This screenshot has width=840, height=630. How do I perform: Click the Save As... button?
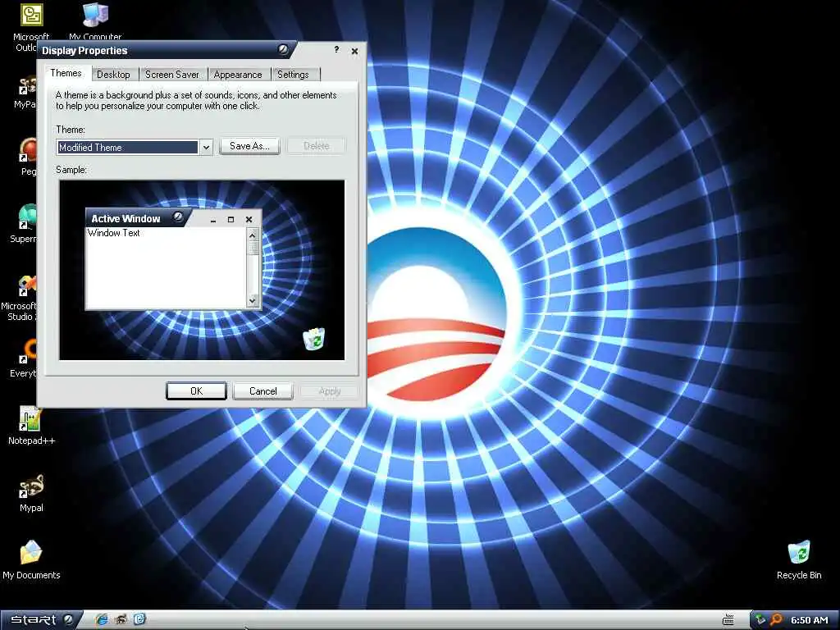[x=249, y=146]
